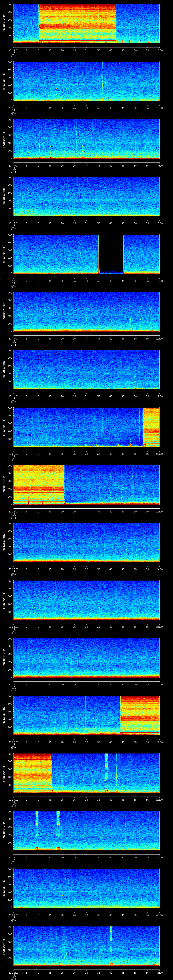
Task: Click the 23:21:00 spectrogram panel
Action: click(87, 427)
